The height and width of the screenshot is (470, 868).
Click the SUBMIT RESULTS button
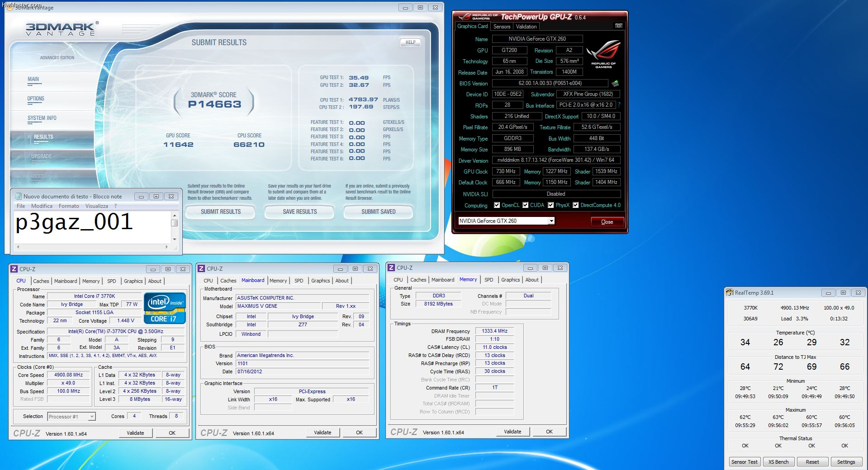221,211
